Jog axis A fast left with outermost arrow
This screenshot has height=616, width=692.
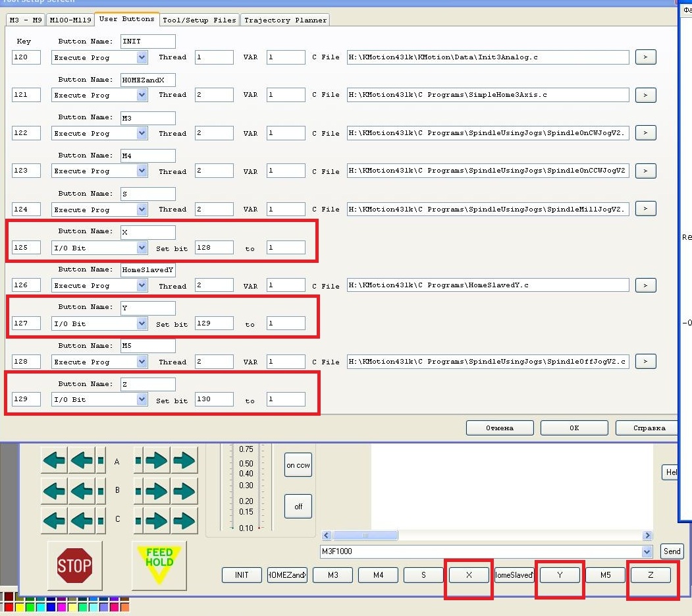coord(54,461)
